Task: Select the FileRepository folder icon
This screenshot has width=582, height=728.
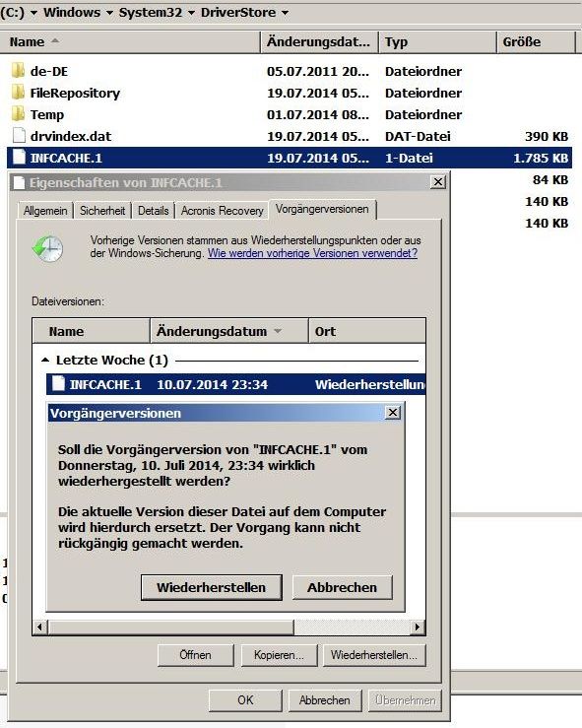Action: 18,93
